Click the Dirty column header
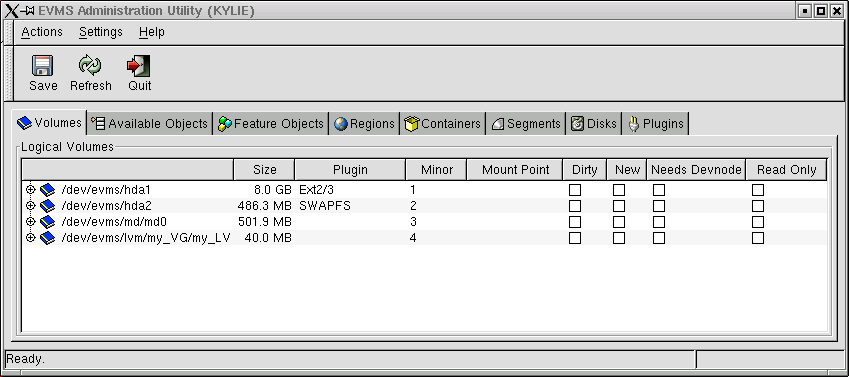This screenshot has width=849, height=377. [x=585, y=170]
